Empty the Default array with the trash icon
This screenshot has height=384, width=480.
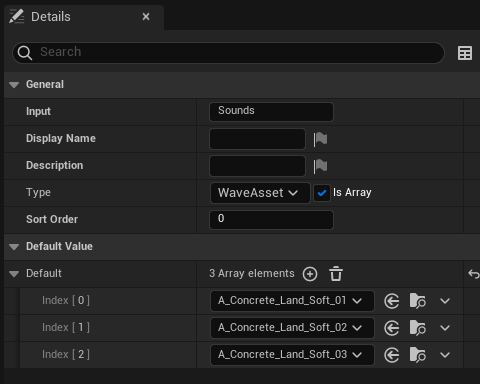[336, 274]
